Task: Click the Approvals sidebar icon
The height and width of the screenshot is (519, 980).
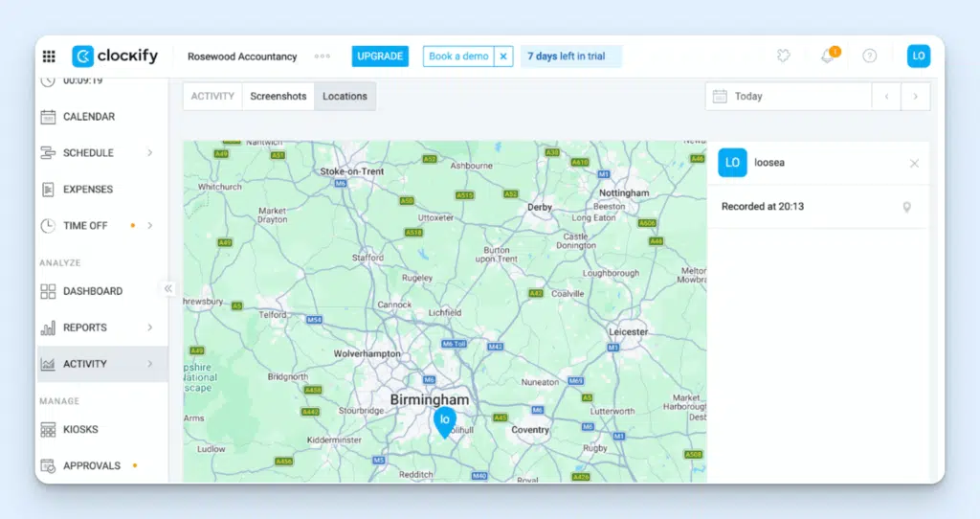Action: tap(48, 465)
